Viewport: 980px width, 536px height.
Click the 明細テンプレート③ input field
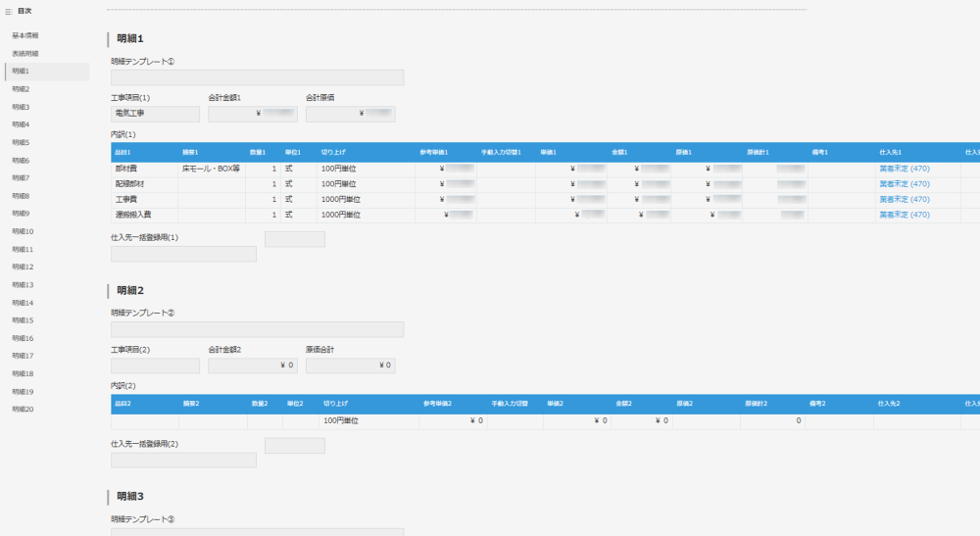click(x=258, y=532)
